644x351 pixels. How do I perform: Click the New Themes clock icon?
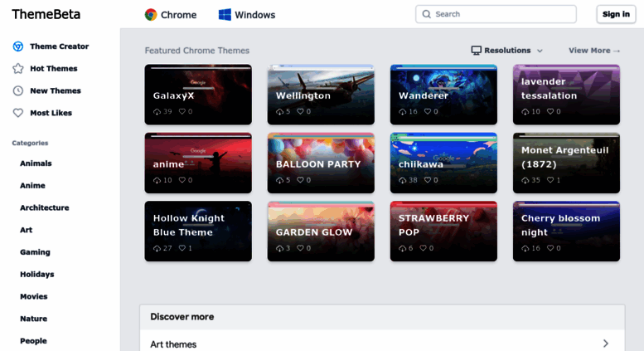pyautogui.click(x=18, y=90)
